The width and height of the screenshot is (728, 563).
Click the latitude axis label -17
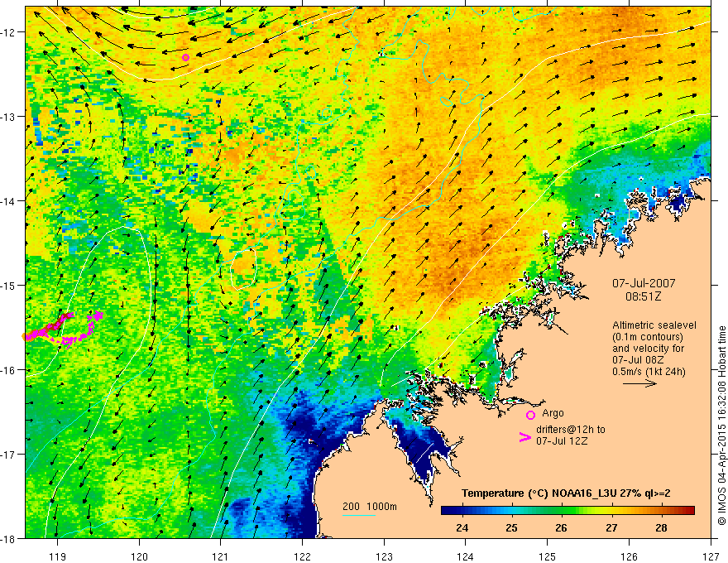9,455
